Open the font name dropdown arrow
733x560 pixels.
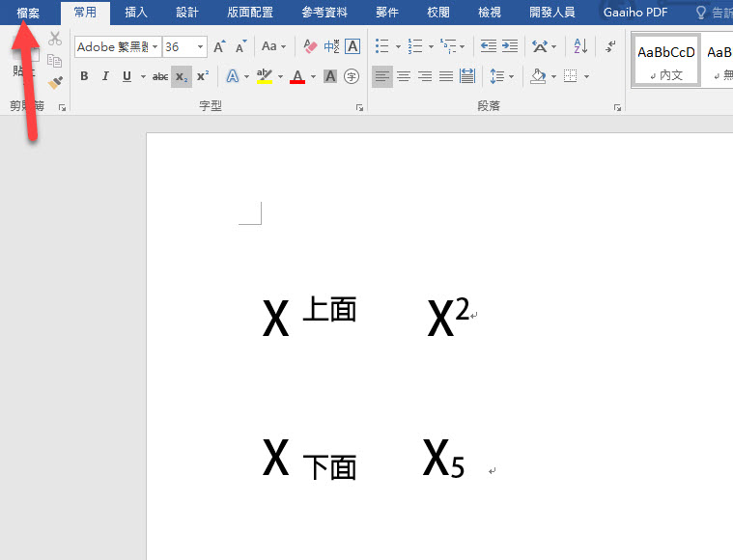155,46
